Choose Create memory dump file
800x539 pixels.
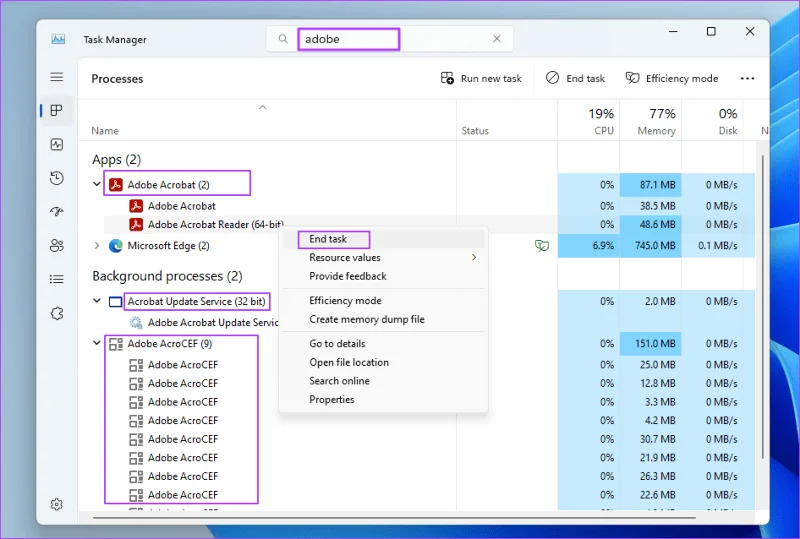383,319
